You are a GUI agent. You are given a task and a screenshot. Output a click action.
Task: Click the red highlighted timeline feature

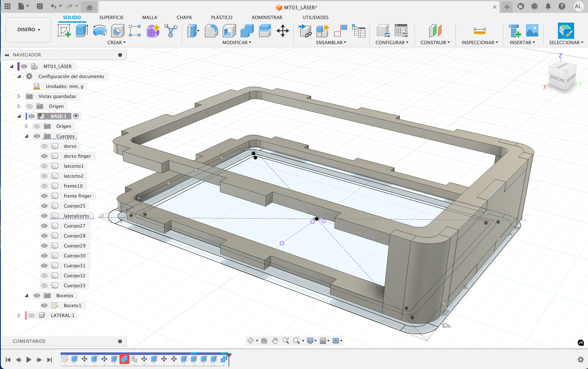tap(124, 359)
